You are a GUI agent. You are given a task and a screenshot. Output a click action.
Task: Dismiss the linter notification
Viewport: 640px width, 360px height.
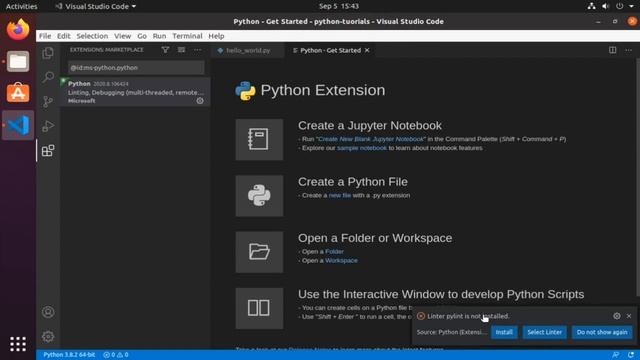629,316
